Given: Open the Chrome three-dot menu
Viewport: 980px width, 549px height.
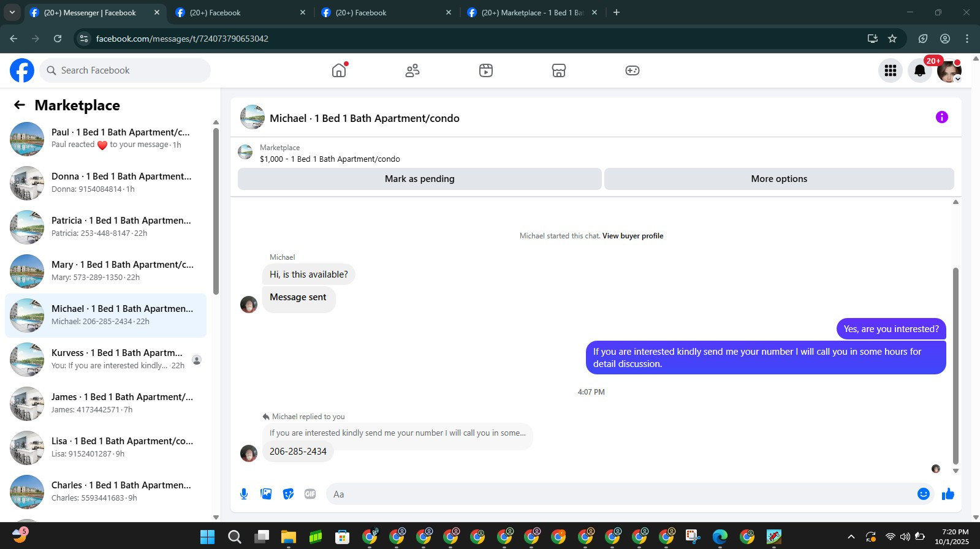Looking at the screenshot, I should pos(967,39).
